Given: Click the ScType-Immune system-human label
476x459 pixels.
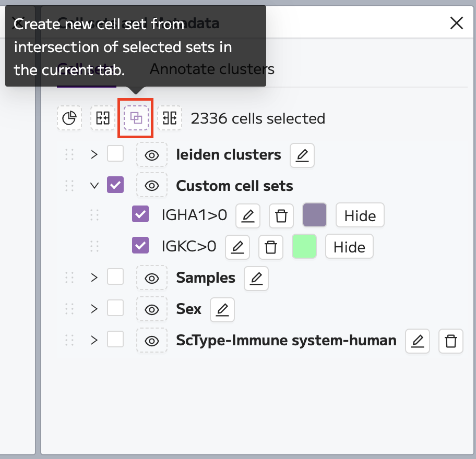Looking at the screenshot, I should click(x=286, y=341).
